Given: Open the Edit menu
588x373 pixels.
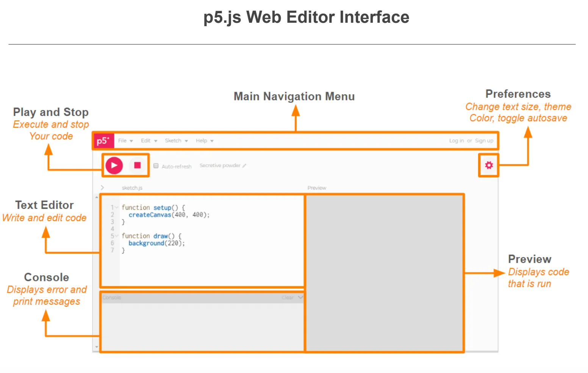Looking at the screenshot, I should click(x=149, y=141).
